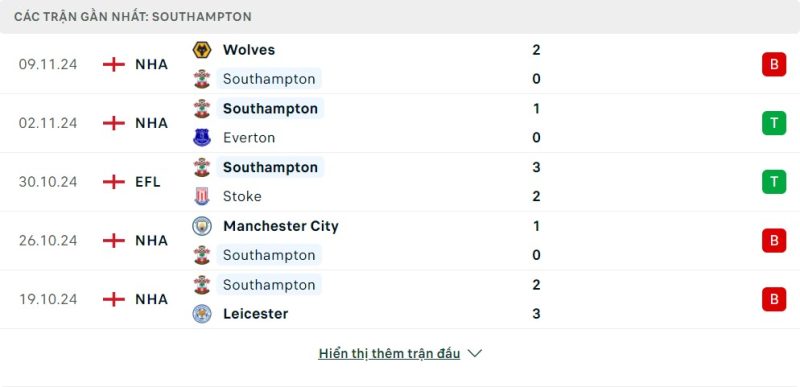Viewport: 800px width, 387px height.
Task: Click the highlighted Southampton name above Everton
Action: (270, 109)
